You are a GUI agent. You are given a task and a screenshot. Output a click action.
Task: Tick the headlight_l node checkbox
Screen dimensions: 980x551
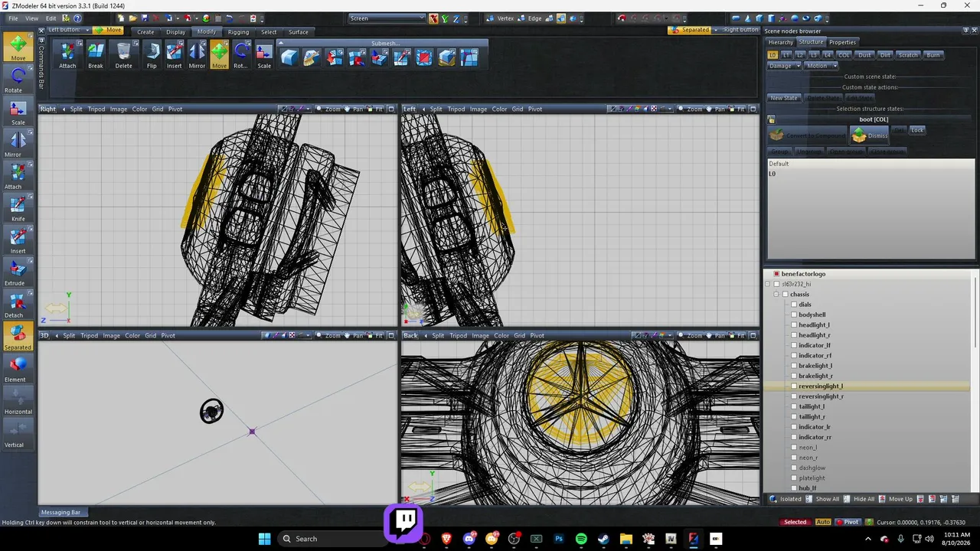[794, 324]
